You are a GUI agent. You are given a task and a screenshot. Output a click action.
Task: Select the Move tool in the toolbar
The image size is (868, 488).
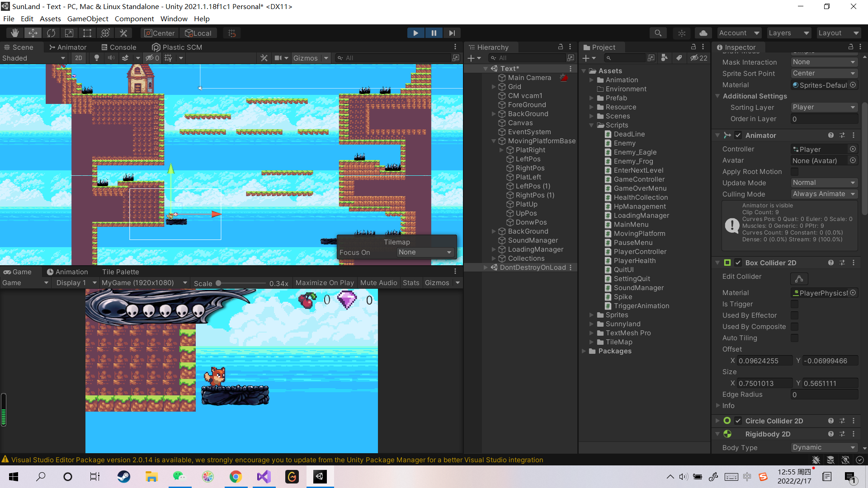(x=33, y=33)
